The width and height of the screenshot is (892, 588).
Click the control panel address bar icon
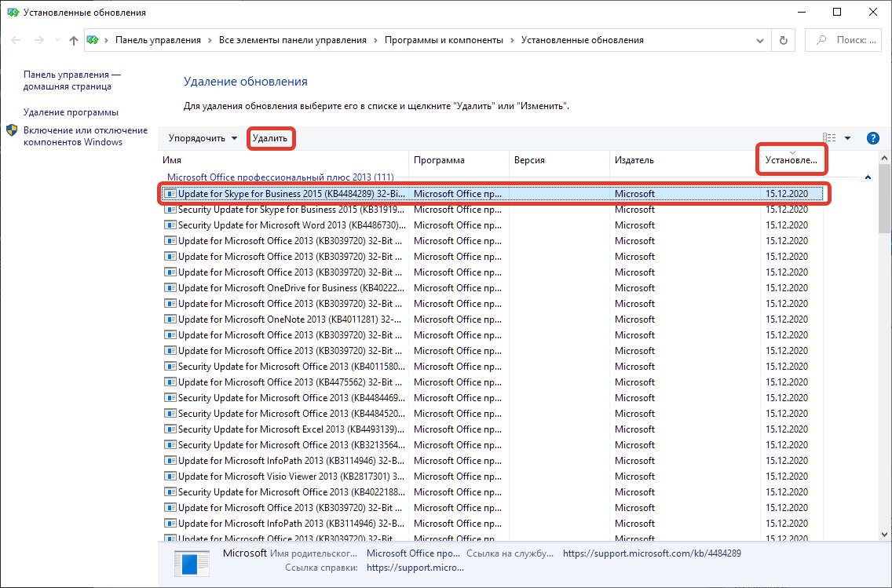(x=93, y=40)
